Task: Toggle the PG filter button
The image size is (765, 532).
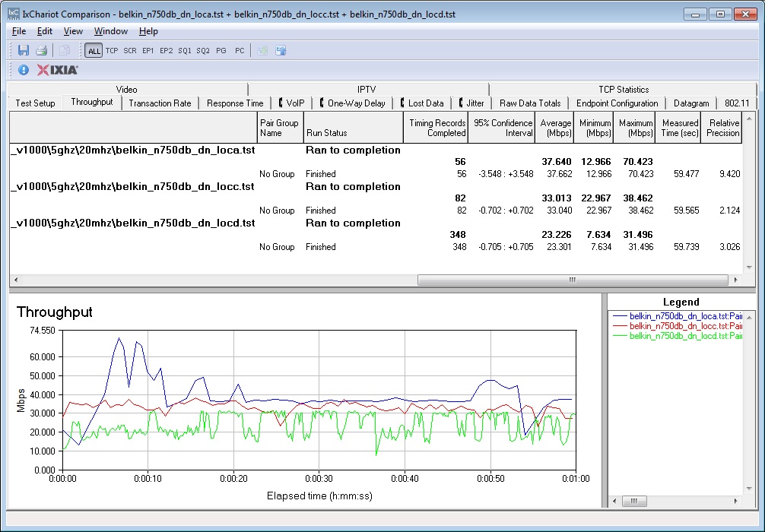Action: click(221, 50)
